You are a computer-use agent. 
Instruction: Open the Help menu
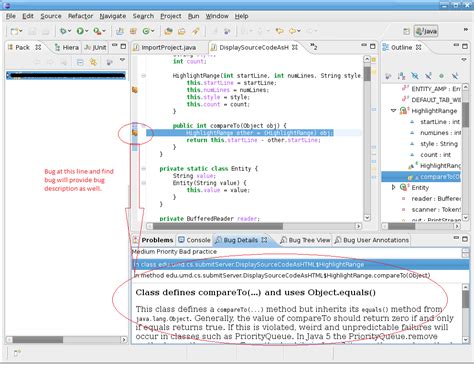(x=241, y=16)
